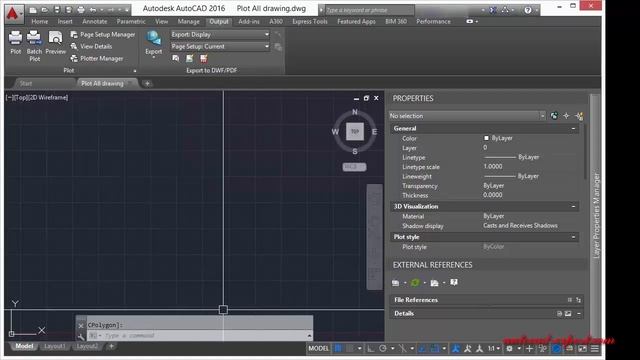
Task: Click the quick access Plot printer icon
Action: click(x=81, y=10)
